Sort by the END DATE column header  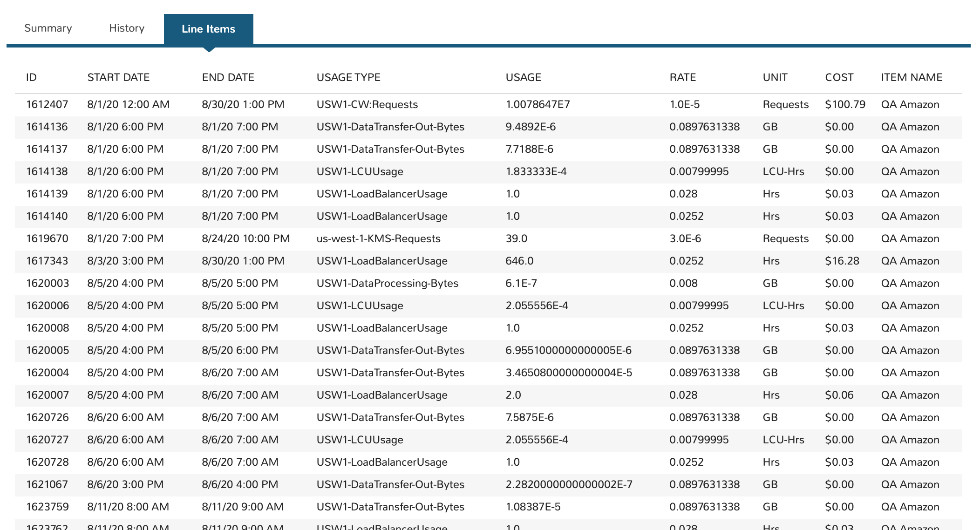(228, 77)
